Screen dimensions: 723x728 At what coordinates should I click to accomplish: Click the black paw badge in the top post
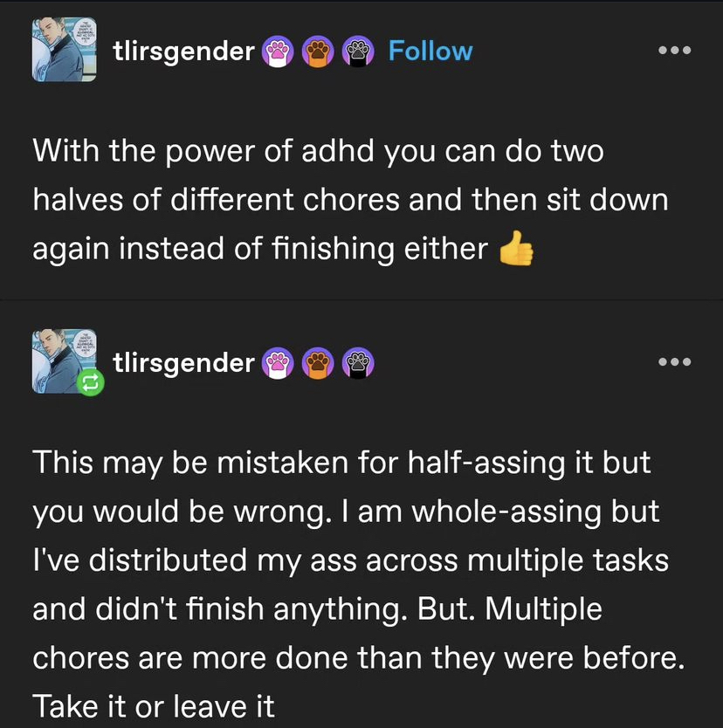(357, 52)
